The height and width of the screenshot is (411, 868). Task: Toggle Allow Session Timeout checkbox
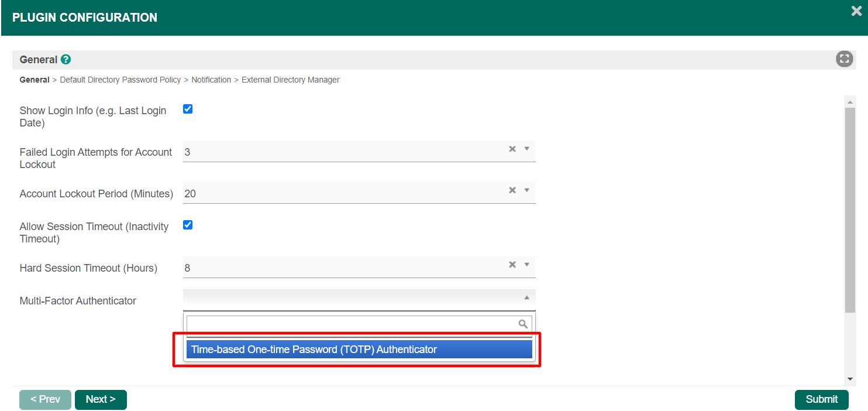(188, 225)
